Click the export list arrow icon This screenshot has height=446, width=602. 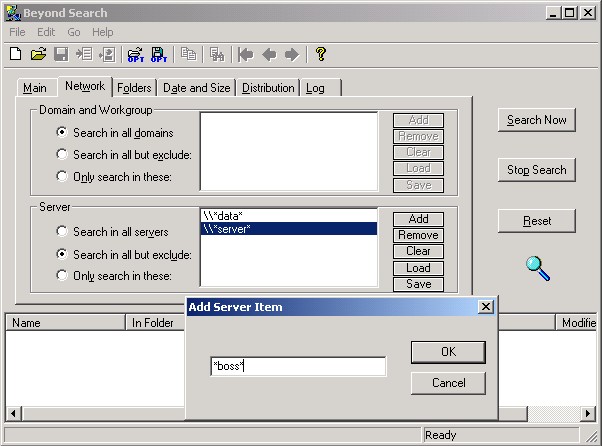pyautogui.click(x=84, y=54)
